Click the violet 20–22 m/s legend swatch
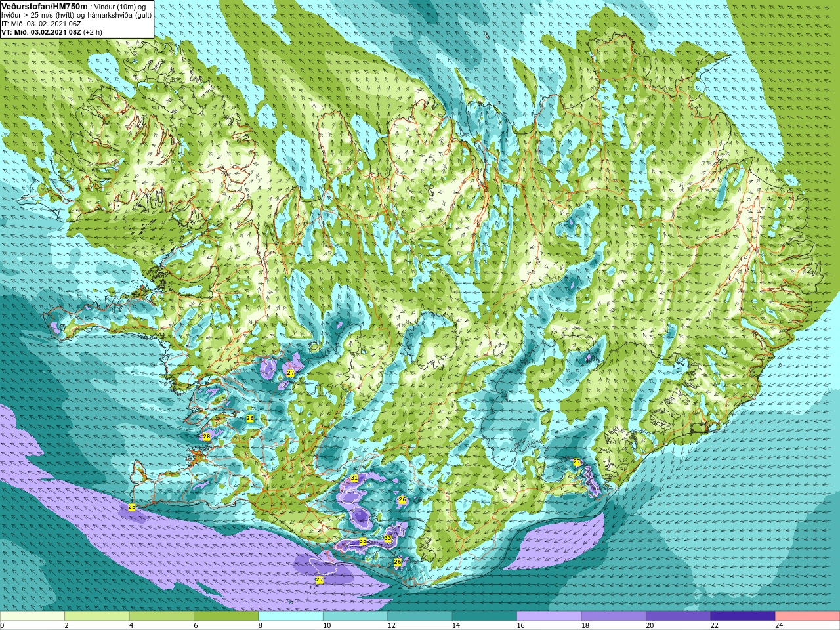The image size is (840, 630). [679, 616]
